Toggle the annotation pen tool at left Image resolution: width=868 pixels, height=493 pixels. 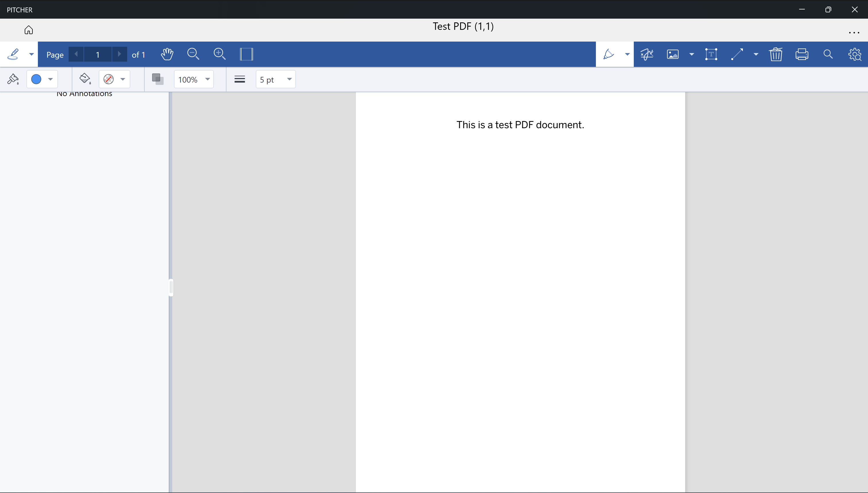(13, 54)
